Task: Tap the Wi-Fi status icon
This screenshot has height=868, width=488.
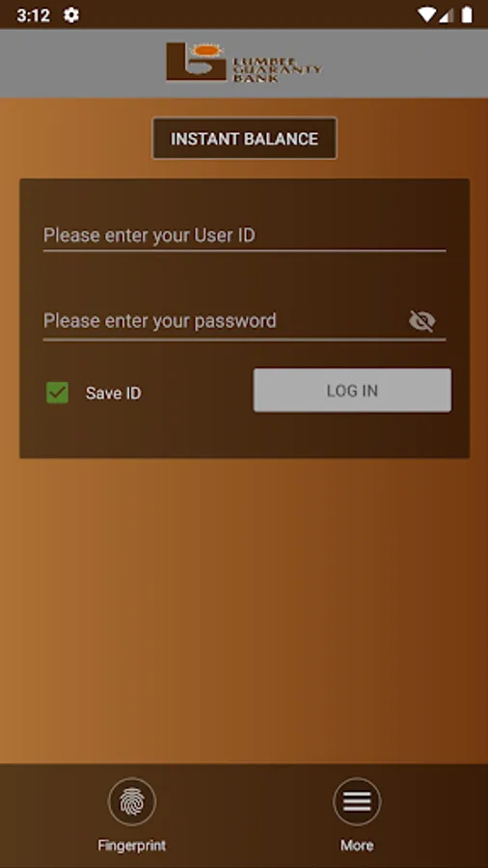Action: pyautogui.click(x=426, y=14)
